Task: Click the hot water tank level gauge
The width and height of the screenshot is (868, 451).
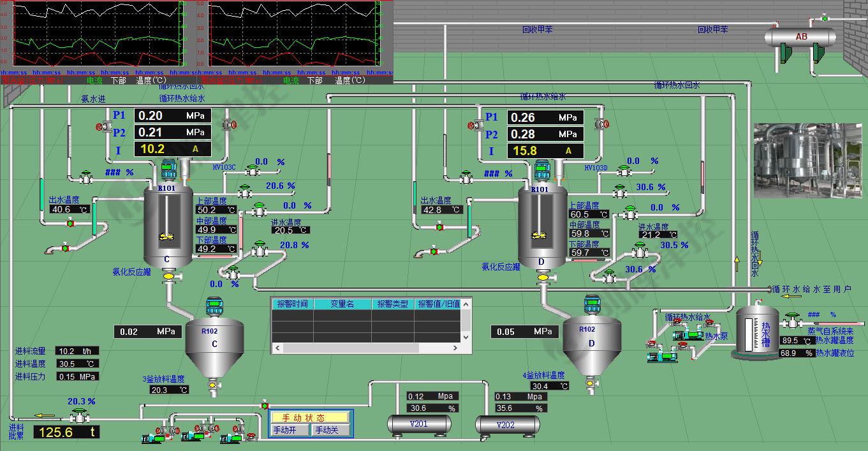Action: click(x=748, y=332)
